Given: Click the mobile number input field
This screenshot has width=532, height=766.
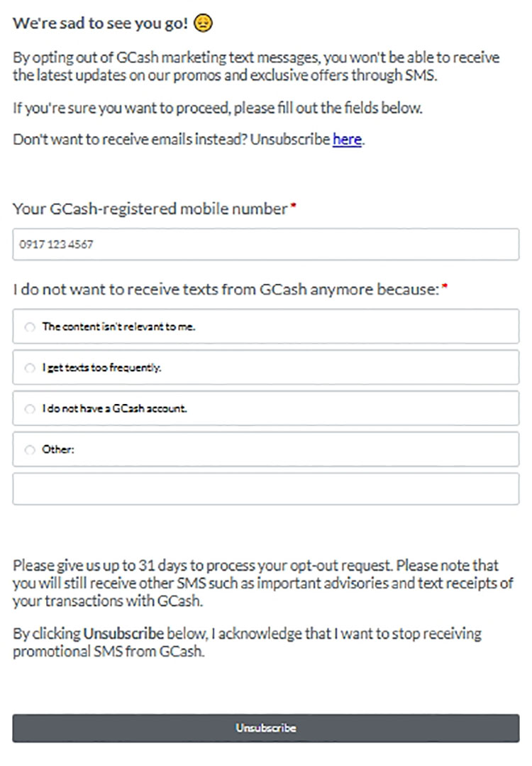Looking at the screenshot, I should pyautogui.click(x=266, y=244).
